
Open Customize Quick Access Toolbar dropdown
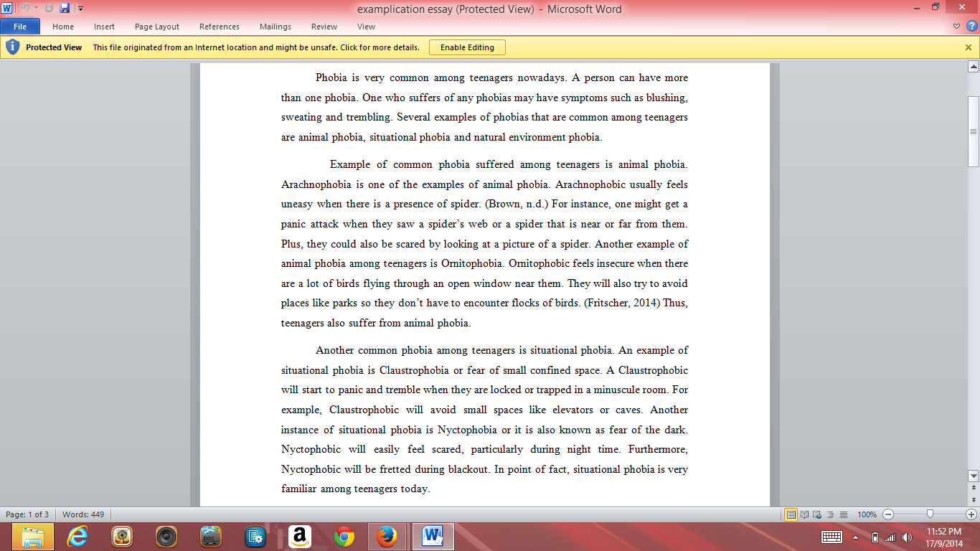[80, 9]
